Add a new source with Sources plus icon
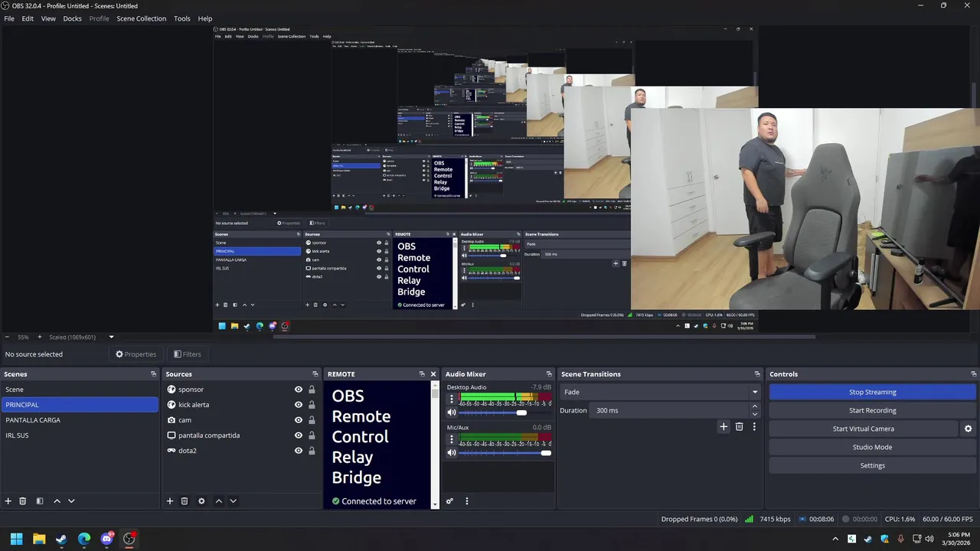 [x=170, y=501]
